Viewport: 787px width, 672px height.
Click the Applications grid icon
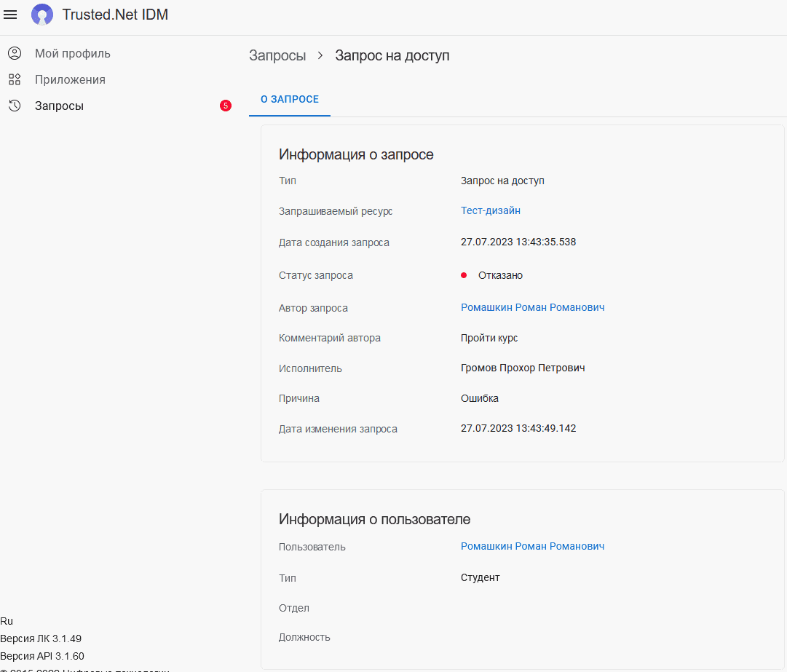coord(15,79)
